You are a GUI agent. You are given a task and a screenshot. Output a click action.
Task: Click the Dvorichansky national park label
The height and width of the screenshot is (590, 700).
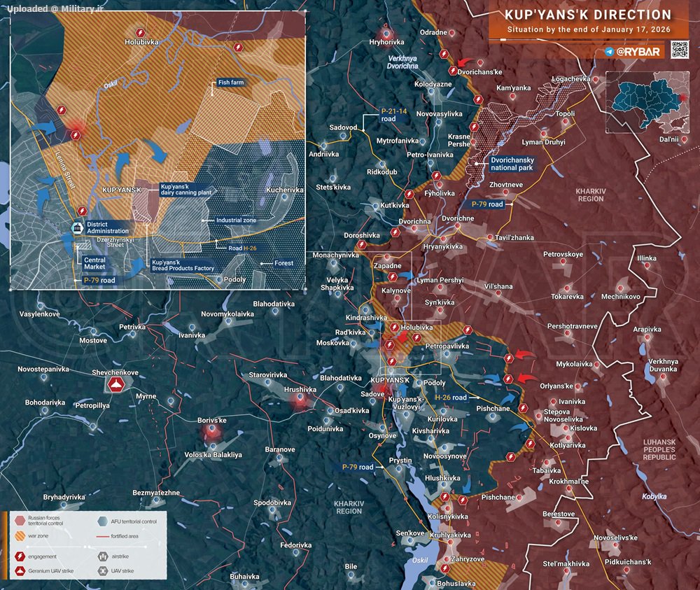512,164
